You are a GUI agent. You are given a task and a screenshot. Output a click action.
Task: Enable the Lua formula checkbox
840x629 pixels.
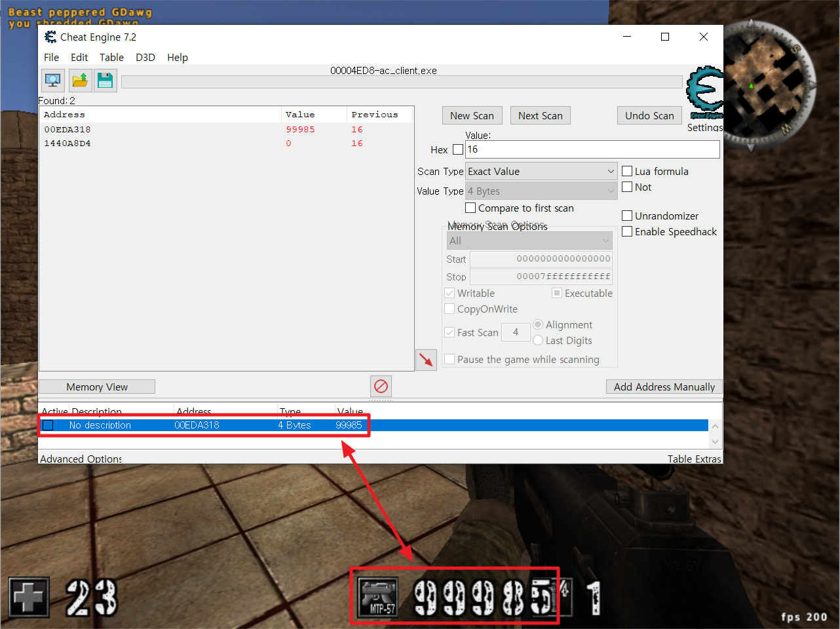[x=627, y=171]
